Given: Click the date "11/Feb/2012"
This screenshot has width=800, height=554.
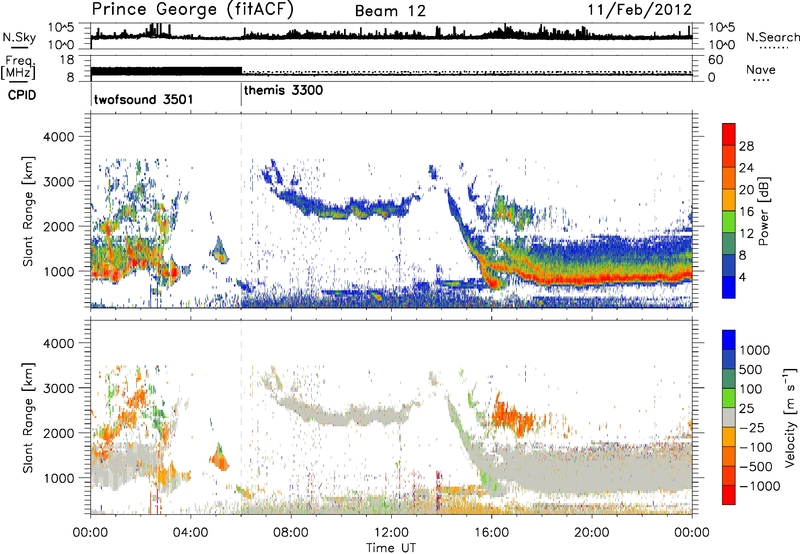Looking at the screenshot, I should [x=640, y=10].
